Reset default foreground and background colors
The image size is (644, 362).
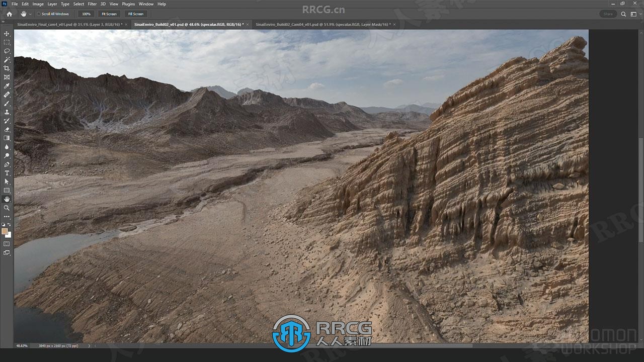click(x=4, y=225)
